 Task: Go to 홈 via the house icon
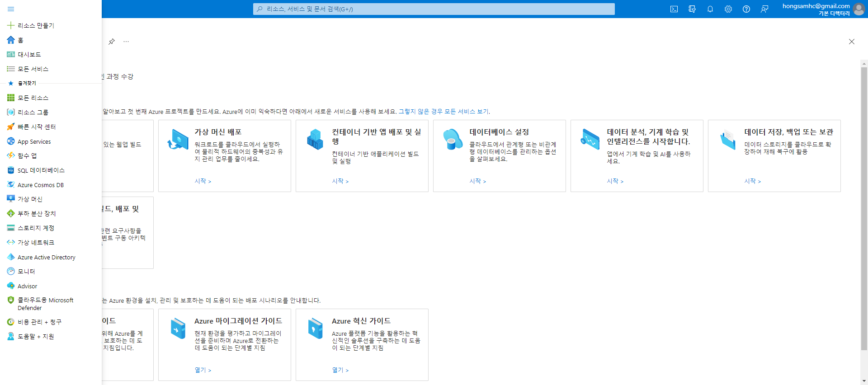(x=11, y=40)
